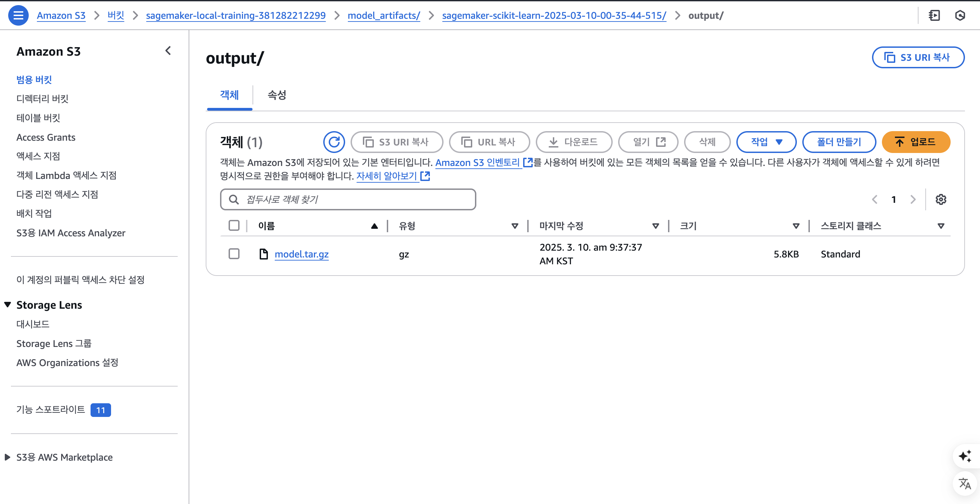Open 범용 버킷 in sidebar
The height and width of the screenshot is (504, 980).
[x=34, y=80]
